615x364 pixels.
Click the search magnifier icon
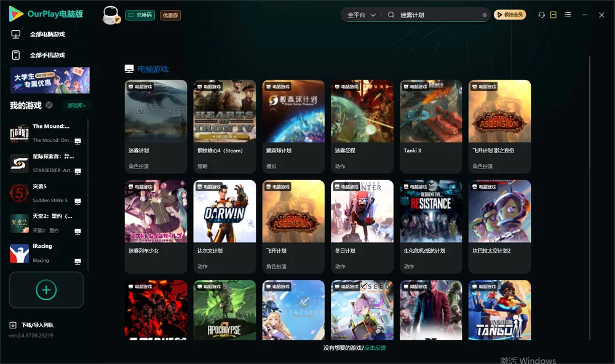(391, 15)
